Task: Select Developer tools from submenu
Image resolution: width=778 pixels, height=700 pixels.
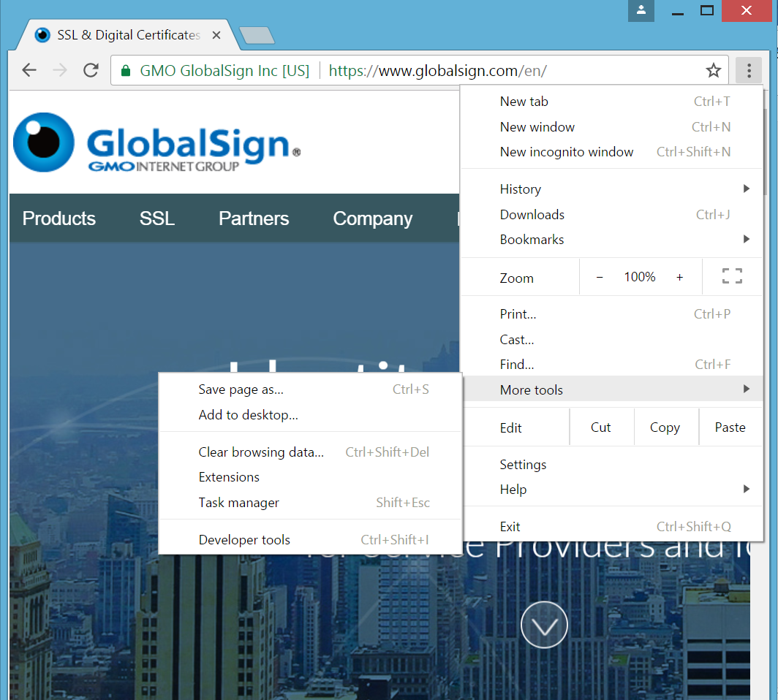Action: point(244,540)
